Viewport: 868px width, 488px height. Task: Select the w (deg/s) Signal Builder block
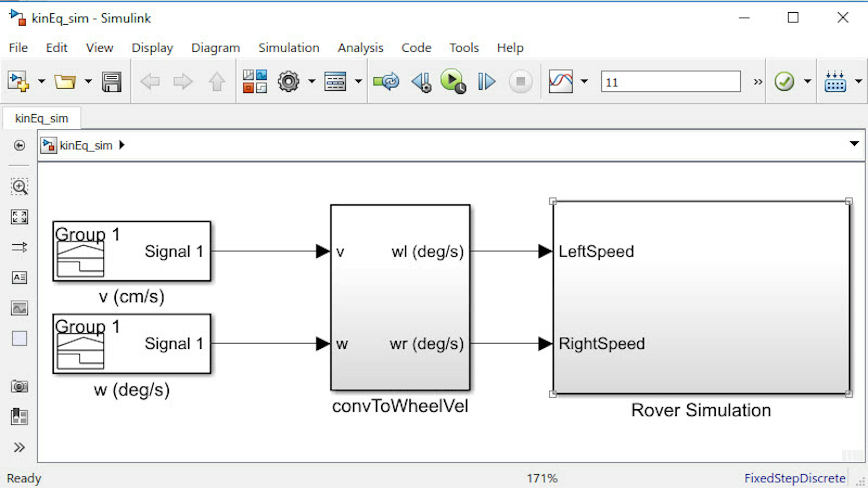[132, 344]
